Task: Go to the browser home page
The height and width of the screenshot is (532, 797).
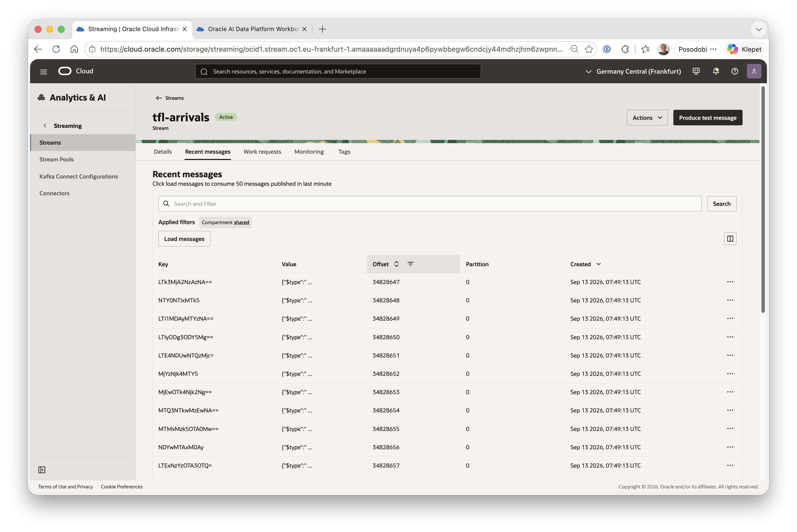Action: (x=74, y=49)
